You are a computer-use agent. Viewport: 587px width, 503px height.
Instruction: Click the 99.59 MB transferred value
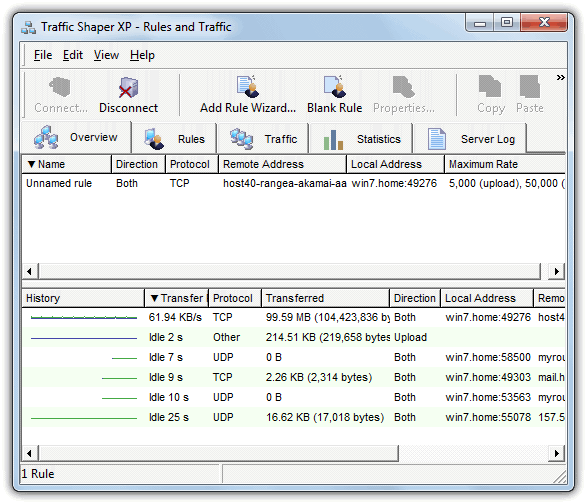pos(328,317)
